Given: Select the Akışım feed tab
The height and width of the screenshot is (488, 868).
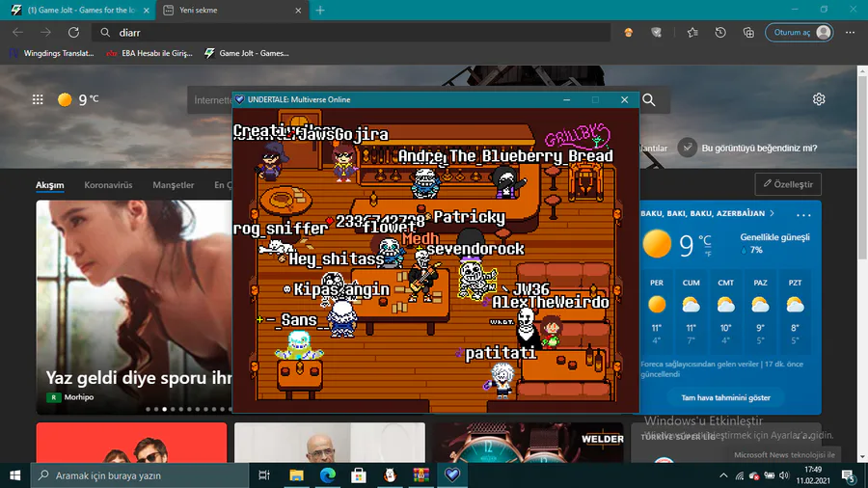Looking at the screenshot, I should 50,185.
